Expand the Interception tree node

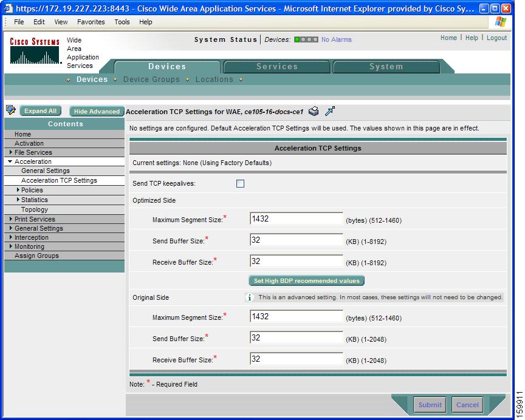point(11,237)
